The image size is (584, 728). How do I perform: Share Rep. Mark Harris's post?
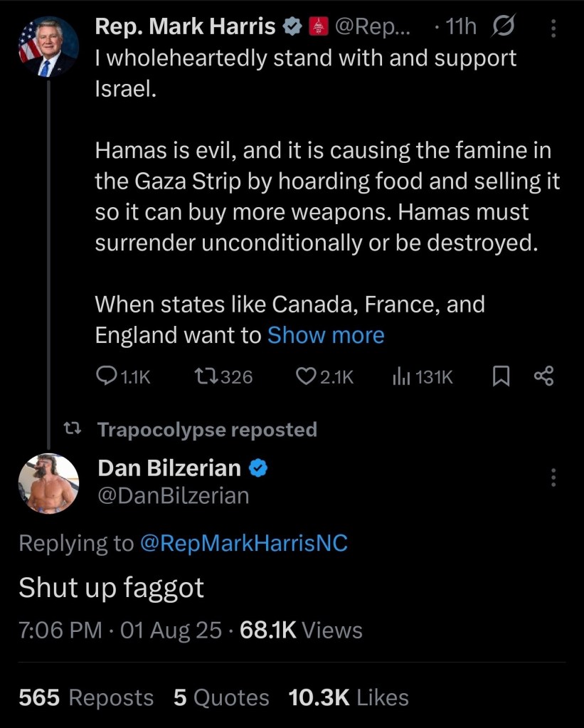[x=543, y=376]
